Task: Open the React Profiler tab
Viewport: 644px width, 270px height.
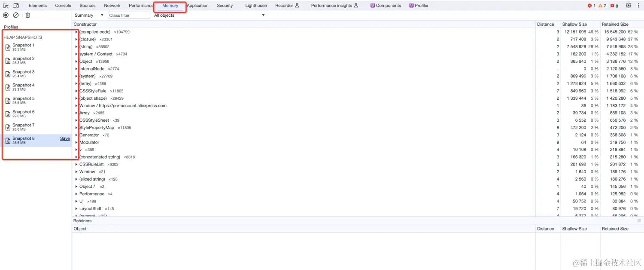Action: pos(419,6)
